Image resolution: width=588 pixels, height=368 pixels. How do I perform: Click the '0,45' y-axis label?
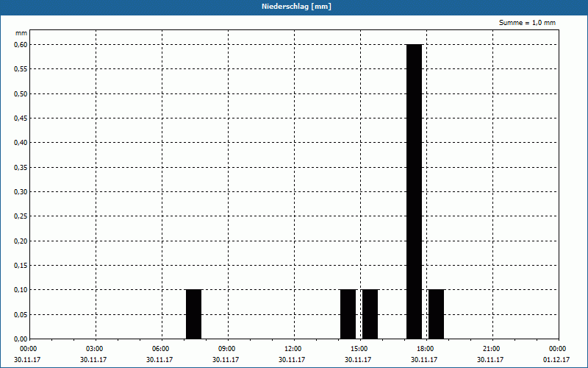point(21,118)
